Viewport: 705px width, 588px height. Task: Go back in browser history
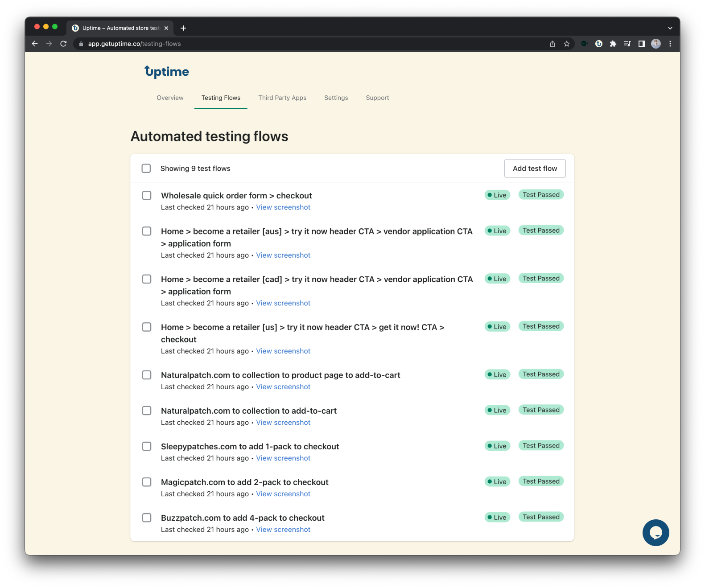(35, 44)
